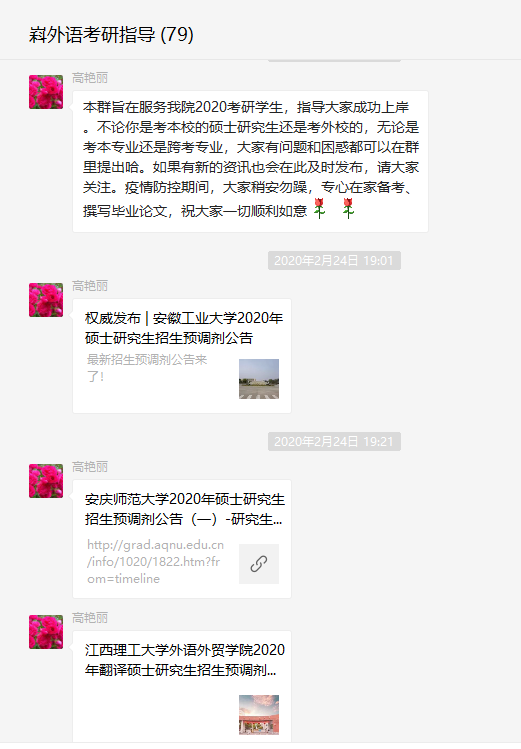Open the 江西理工大学外语外贸学院2020 article title
The image size is (521, 749).
[x=184, y=660]
